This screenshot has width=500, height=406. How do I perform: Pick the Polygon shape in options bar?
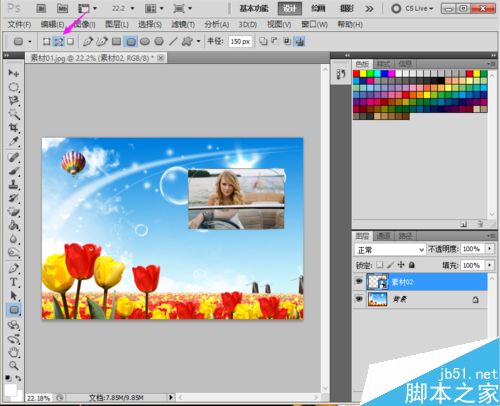[x=159, y=41]
